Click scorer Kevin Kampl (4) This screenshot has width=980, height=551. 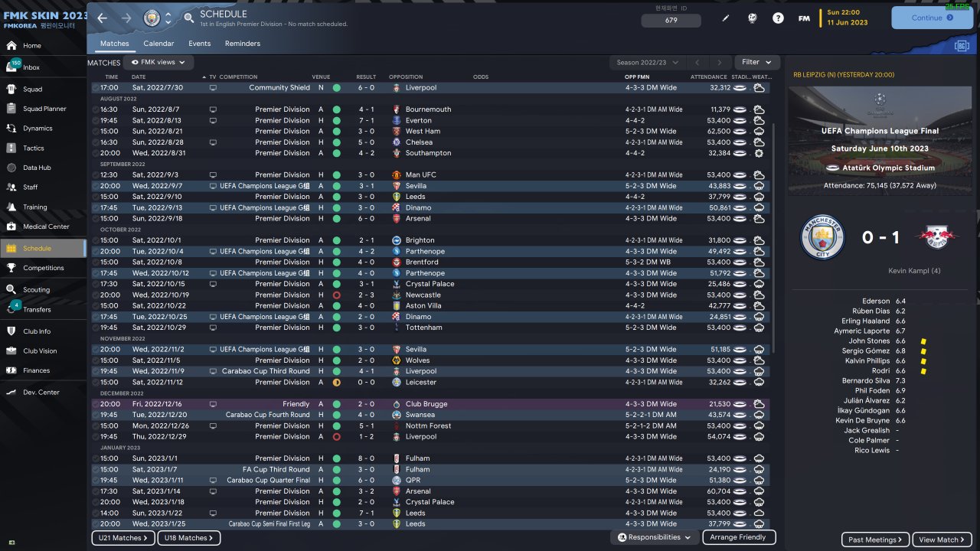pos(913,270)
